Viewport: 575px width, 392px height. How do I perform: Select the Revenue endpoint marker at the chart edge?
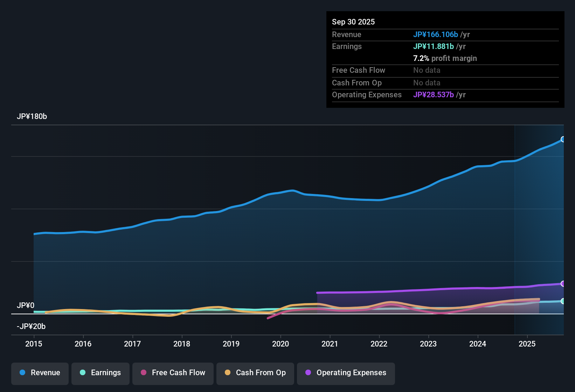[563, 139]
